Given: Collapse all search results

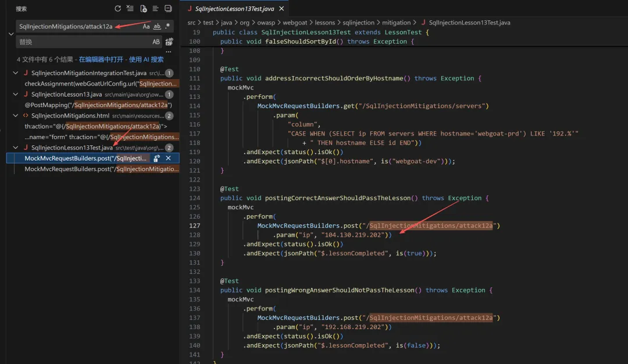Looking at the screenshot, I should click(168, 8).
